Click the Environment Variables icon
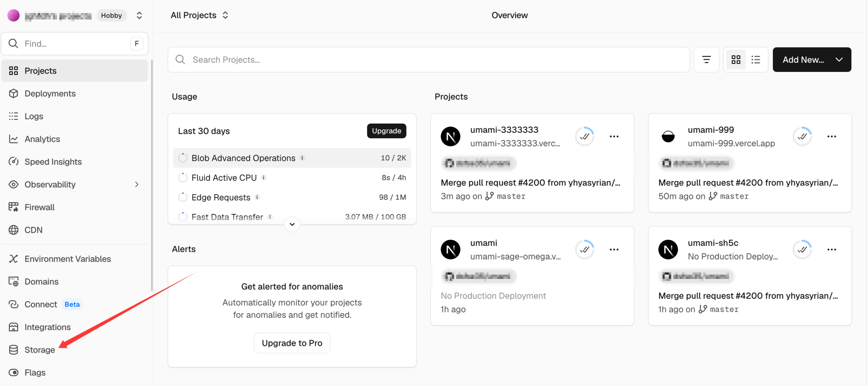This screenshot has height=386, width=868. (14, 259)
